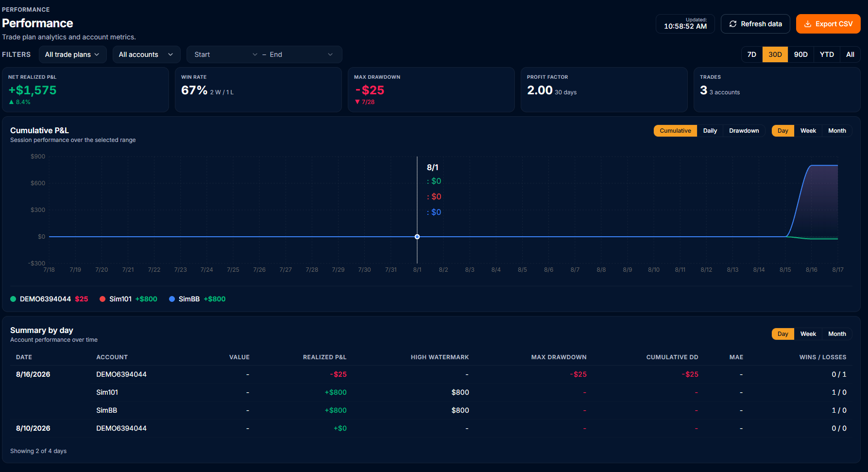Switch chart to Drawdown view
The image size is (868, 472).
click(744, 131)
